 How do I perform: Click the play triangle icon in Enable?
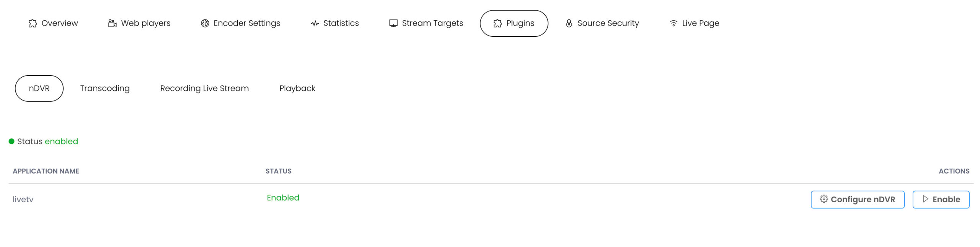point(925,199)
